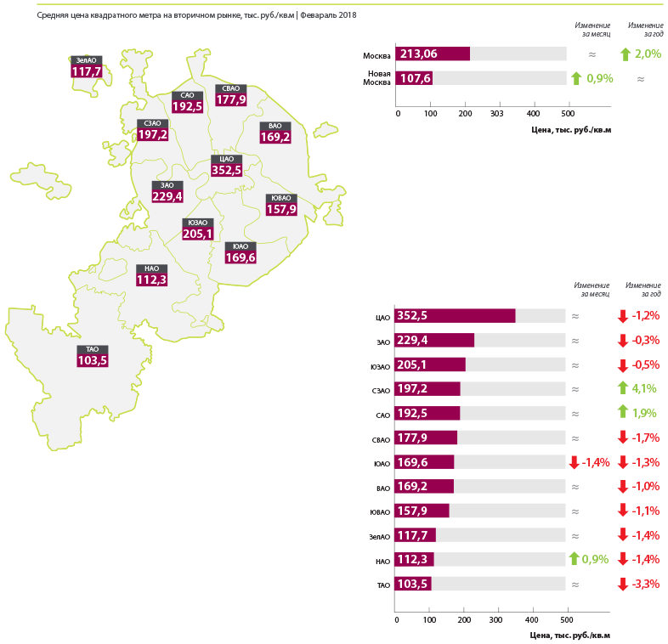Select the ЮВАО 157,9 label on the map
The image size is (668, 644).
[x=281, y=205]
